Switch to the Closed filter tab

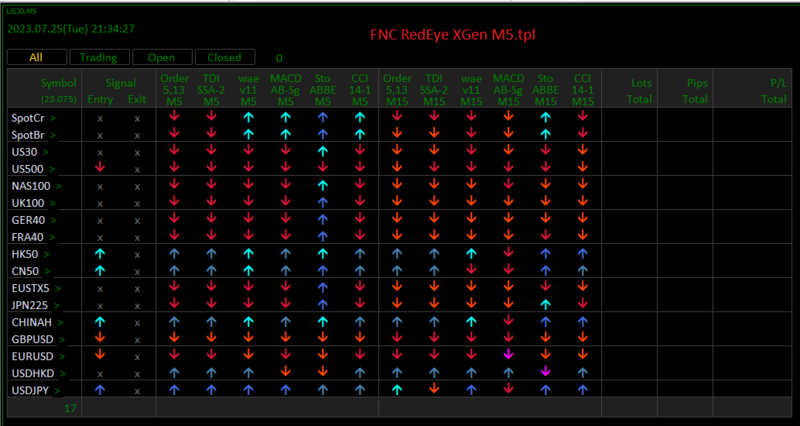pyautogui.click(x=224, y=57)
